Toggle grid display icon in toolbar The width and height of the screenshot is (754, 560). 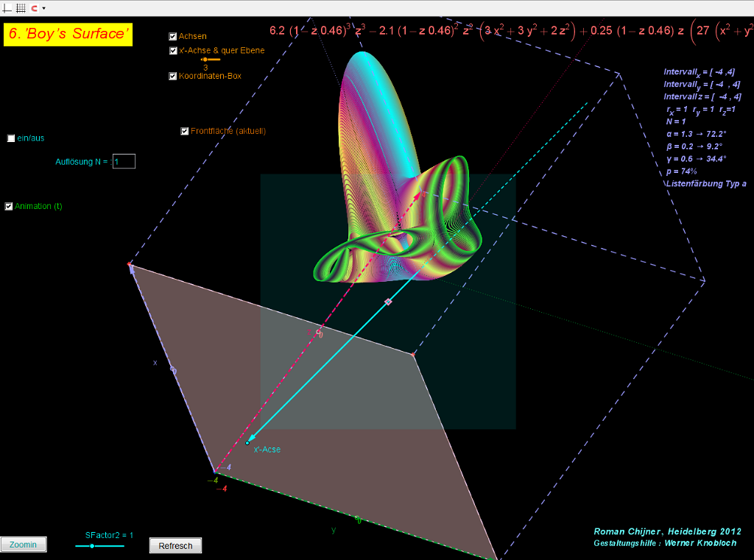[x=21, y=8]
